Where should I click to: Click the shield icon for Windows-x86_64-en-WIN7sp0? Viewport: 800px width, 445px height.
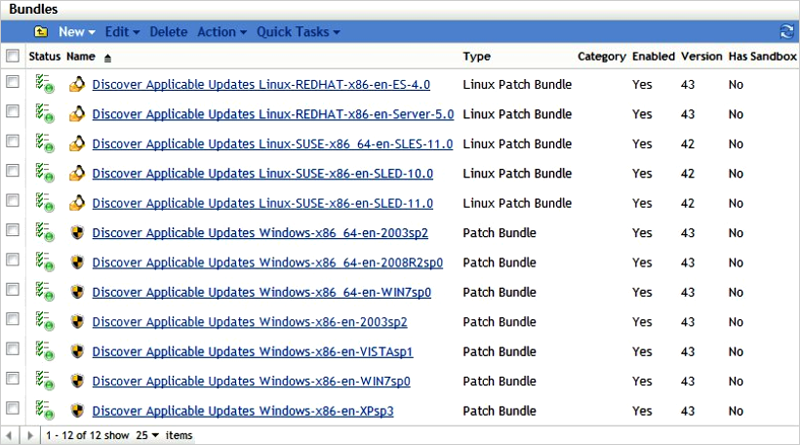pyautogui.click(x=77, y=292)
